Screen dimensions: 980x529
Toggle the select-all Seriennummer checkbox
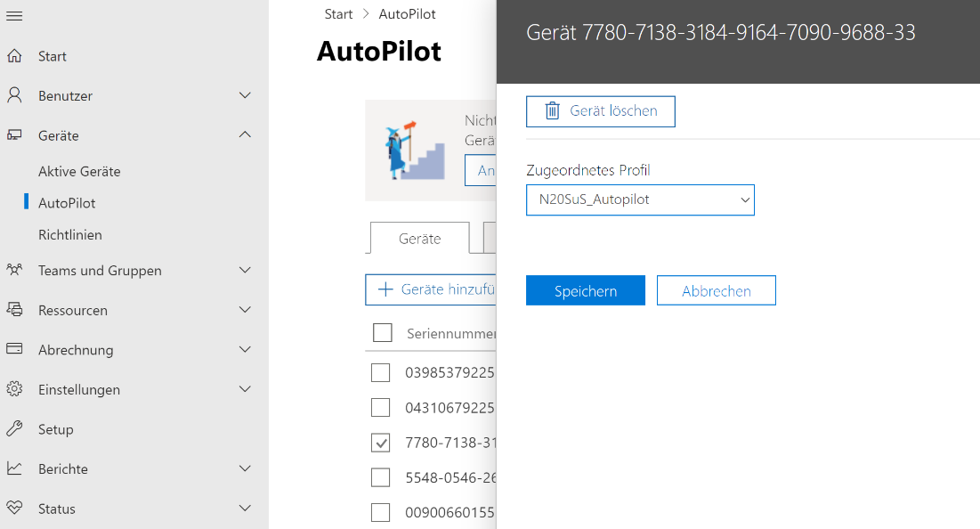pos(382,333)
